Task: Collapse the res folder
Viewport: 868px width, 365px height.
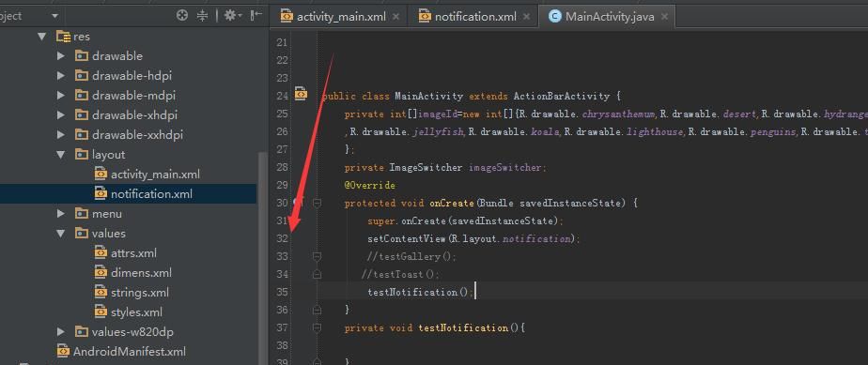Action: (x=41, y=37)
